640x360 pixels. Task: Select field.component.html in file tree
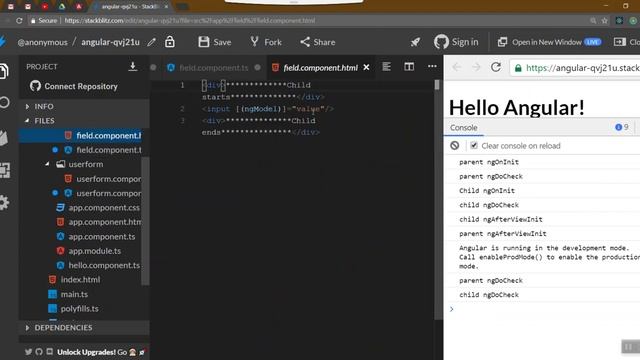84,136
